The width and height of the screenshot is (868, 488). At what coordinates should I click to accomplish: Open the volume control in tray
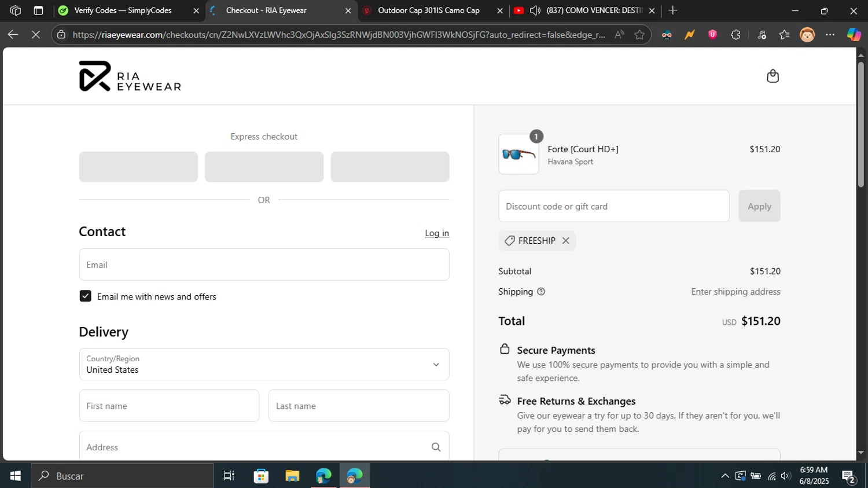tap(785, 476)
